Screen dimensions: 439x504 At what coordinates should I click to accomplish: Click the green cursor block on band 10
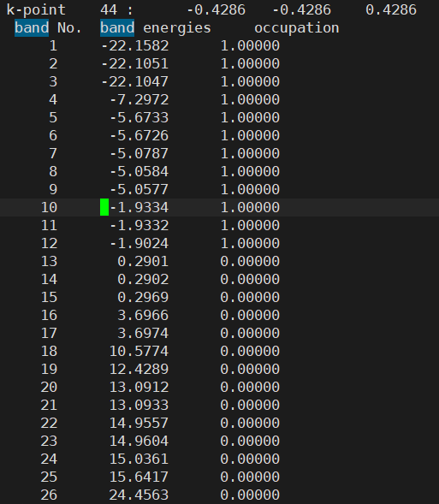(x=104, y=207)
